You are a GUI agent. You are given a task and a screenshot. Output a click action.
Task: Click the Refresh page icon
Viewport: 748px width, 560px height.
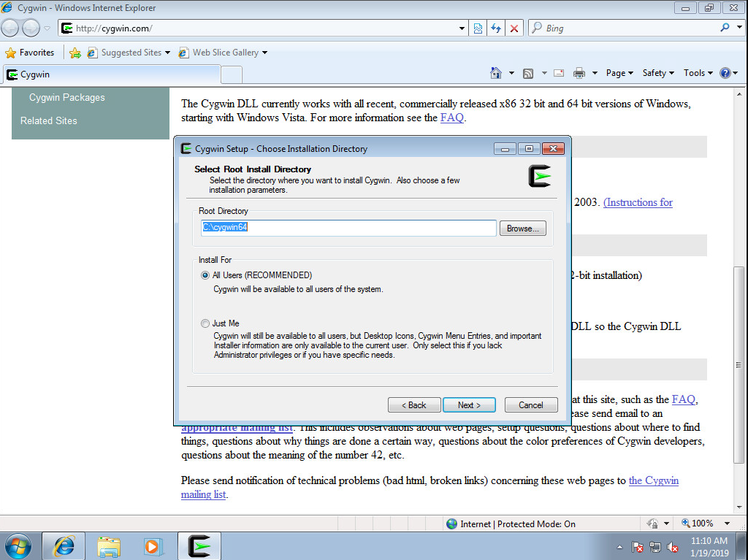[496, 28]
